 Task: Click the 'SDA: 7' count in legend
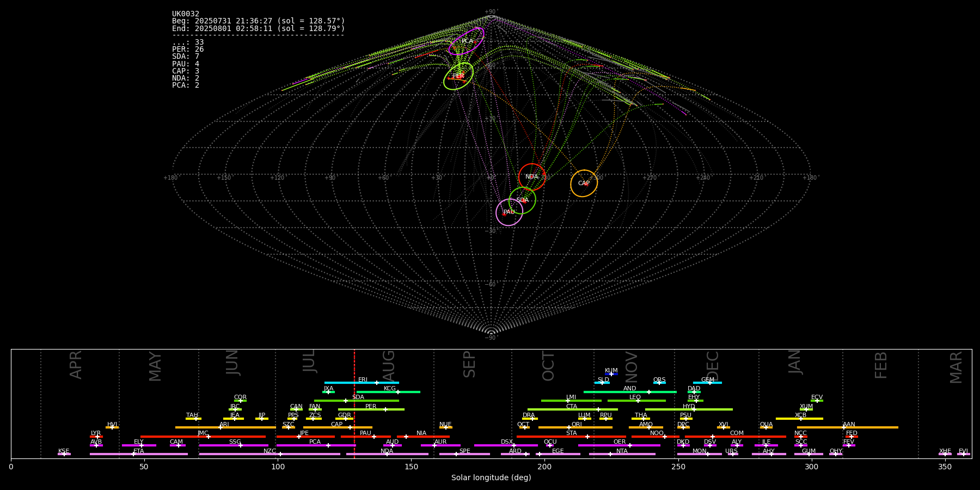186,57
